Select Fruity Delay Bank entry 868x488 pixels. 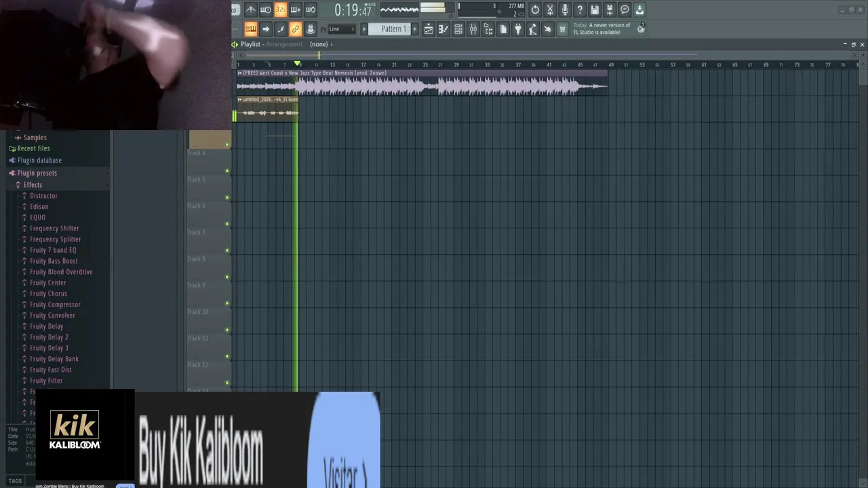pyautogui.click(x=54, y=359)
